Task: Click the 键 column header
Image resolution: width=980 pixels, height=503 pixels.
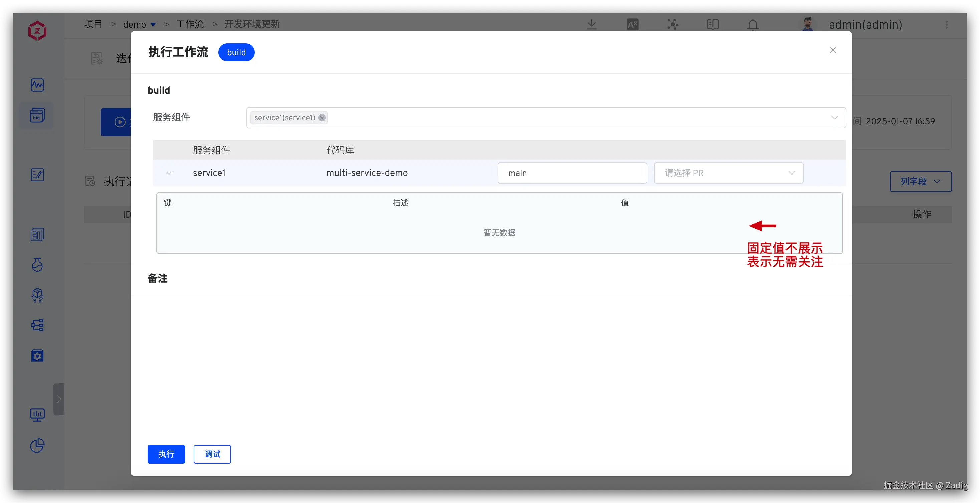Action: point(167,203)
